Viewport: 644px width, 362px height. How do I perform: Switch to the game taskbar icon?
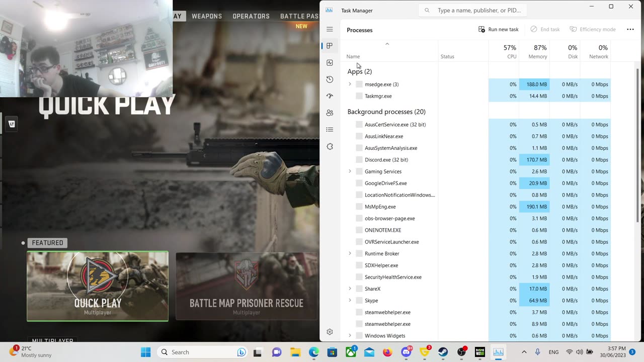point(480,352)
